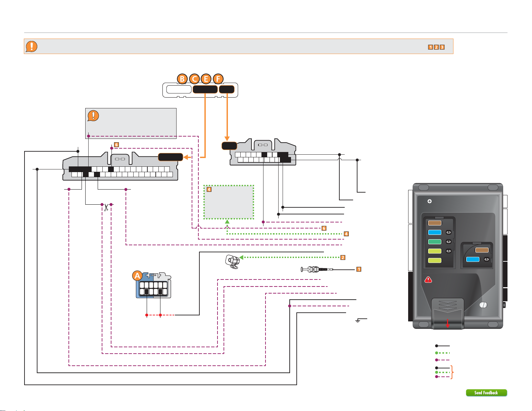Click number 2 in the banner note markers
The width and height of the screenshot is (532, 411).
click(436, 47)
